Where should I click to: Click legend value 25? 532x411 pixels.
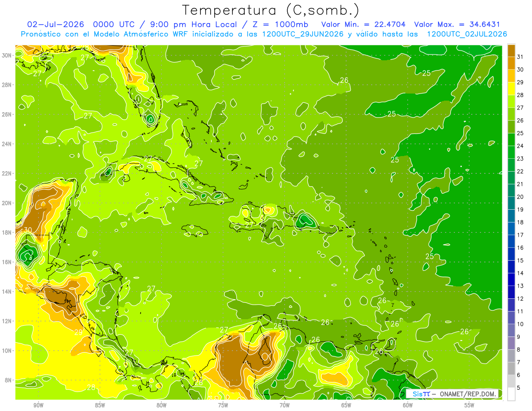tap(520, 133)
